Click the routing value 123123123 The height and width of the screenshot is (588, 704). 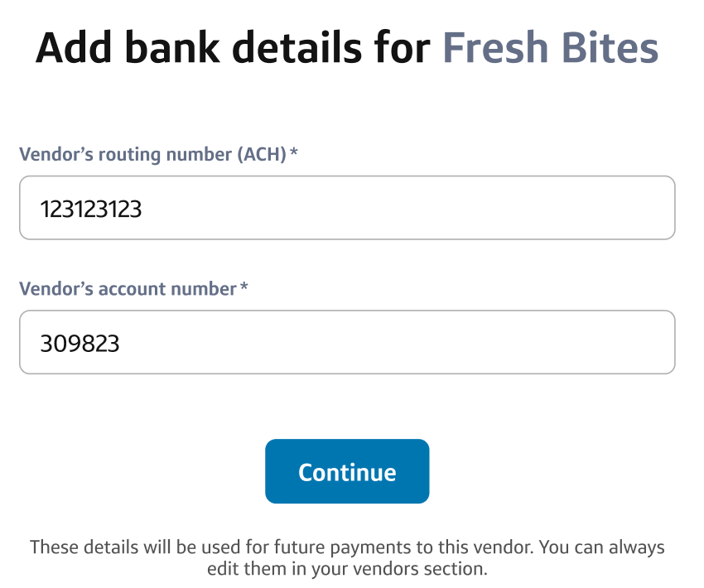coord(91,209)
